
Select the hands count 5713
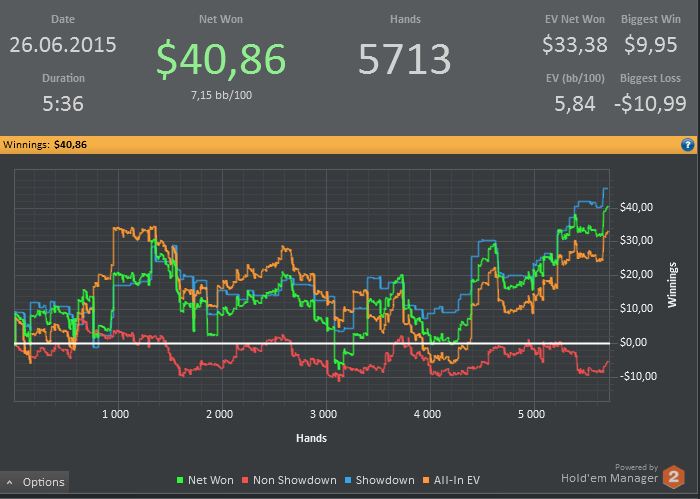click(x=404, y=59)
